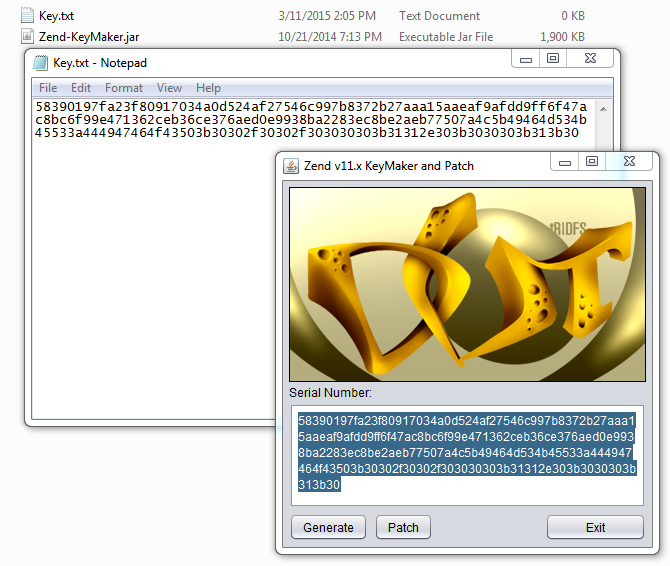Viewport: 670px width, 566px height.
Task: Click the date 10/21/2014 7:13 PM
Action: point(330,37)
